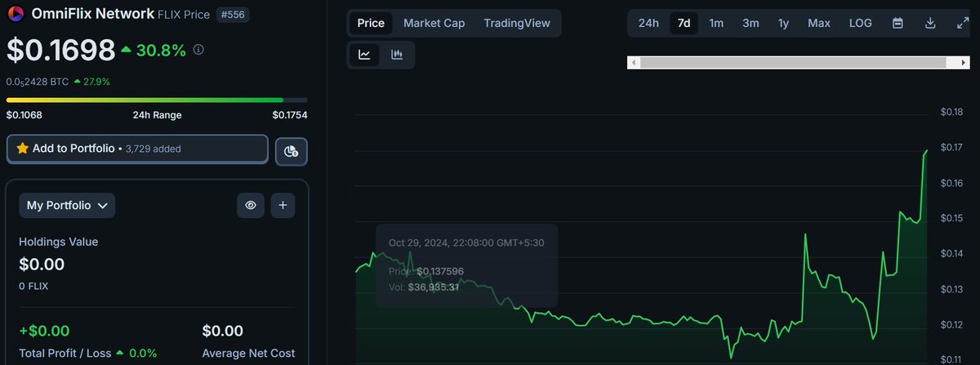Click the #556 rank badge
The height and width of the screenshot is (365, 980).
pyautogui.click(x=234, y=15)
